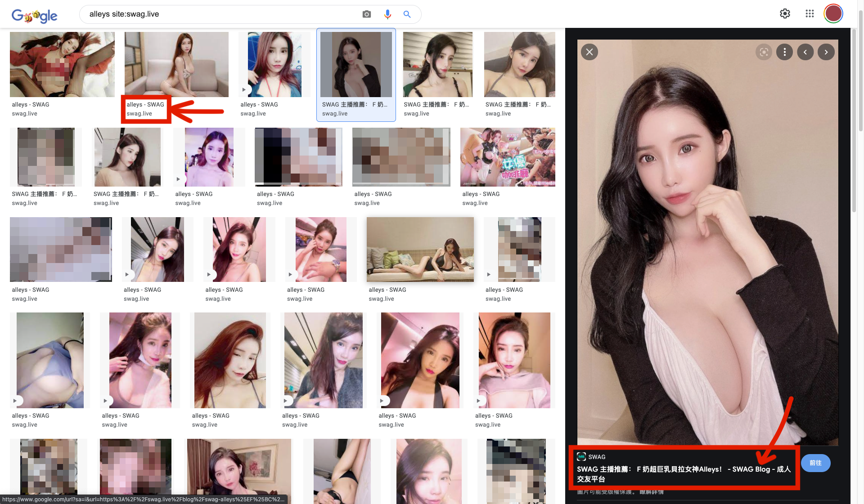Start voice search with microphone icon
The width and height of the screenshot is (864, 504).
(x=387, y=14)
